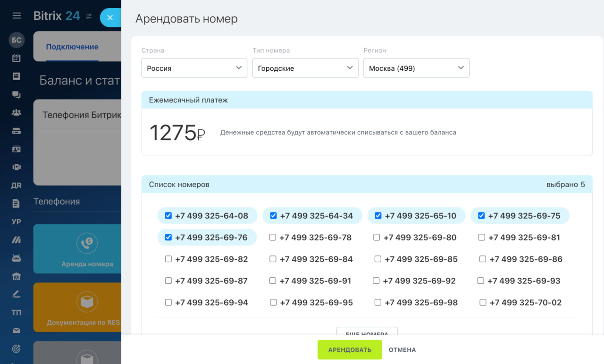
Task: Select checkbox for +7 499 325-69-86
Action: (x=483, y=259)
